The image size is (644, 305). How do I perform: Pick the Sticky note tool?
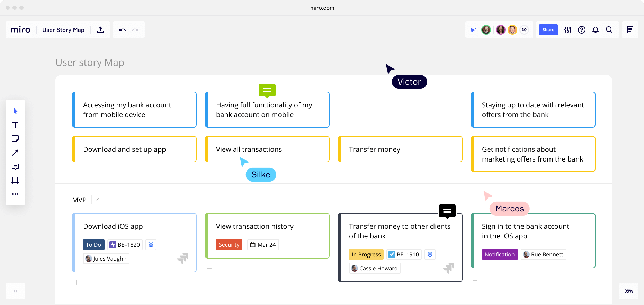[15, 139]
